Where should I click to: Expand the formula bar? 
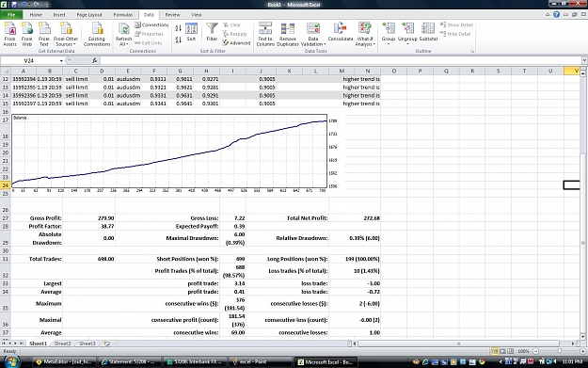tap(584, 60)
